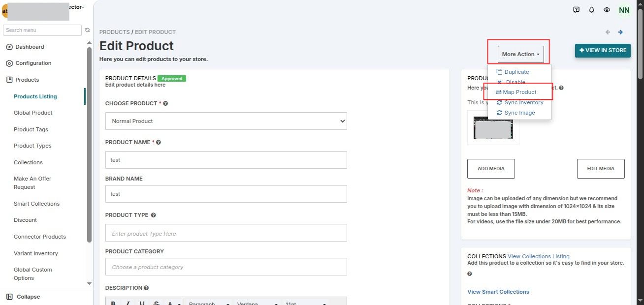This screenshot has height=305, width=644.
Task: Open the NN user avatar menu
Action: point(624,10)
